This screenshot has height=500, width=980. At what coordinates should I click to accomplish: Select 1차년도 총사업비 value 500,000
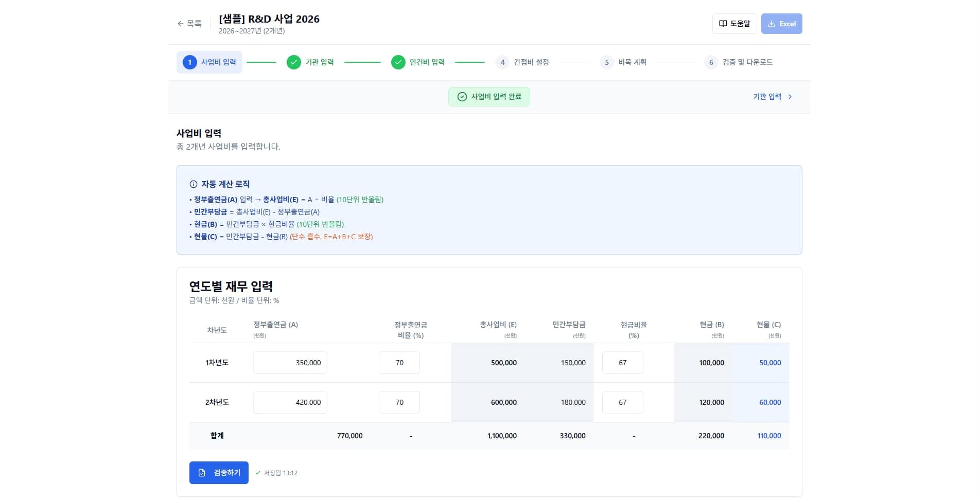click(x=504, y=363)
